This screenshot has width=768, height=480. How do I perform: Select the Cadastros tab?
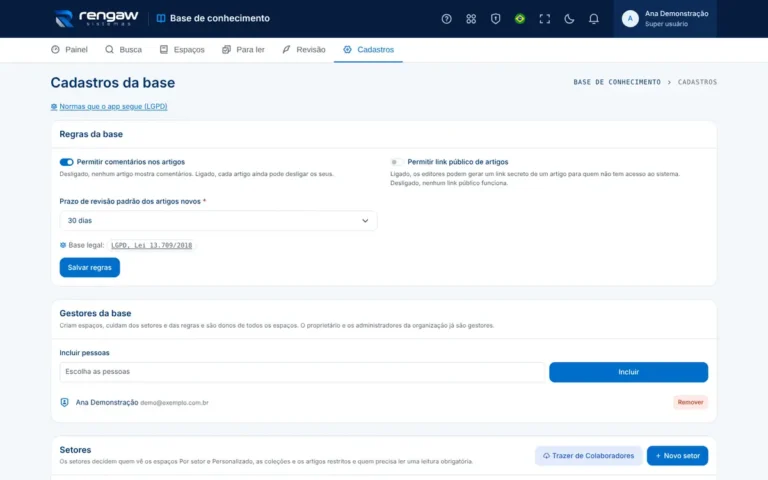(368, 49)
